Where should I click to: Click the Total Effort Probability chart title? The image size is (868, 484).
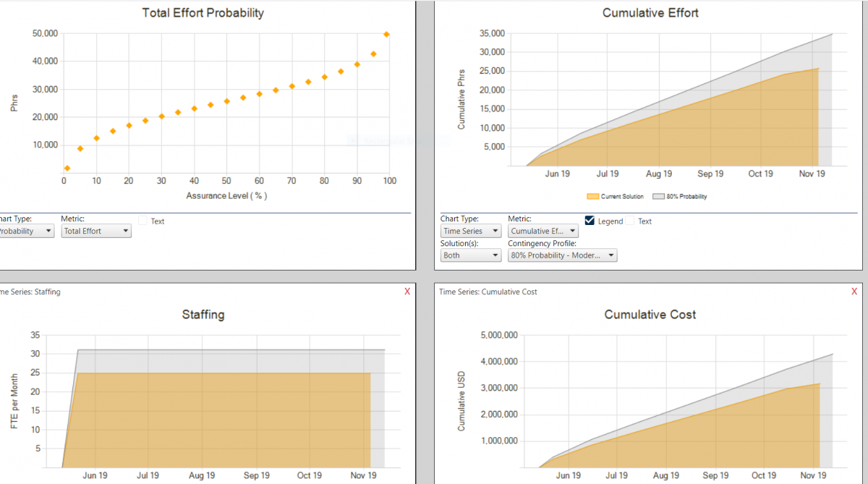click(203, 13)
